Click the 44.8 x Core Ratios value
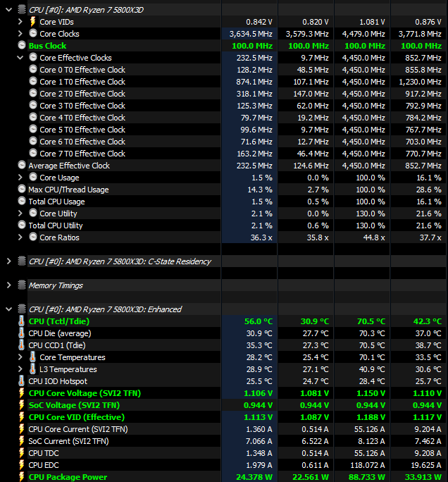This screenshot has height=482, width=448. click(x=374, y=237)
